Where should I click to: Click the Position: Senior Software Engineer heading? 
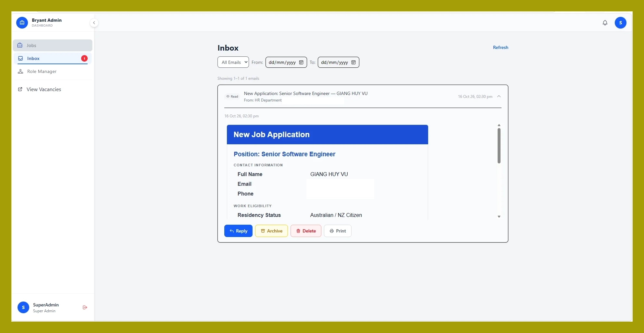[x=284, y=154]
